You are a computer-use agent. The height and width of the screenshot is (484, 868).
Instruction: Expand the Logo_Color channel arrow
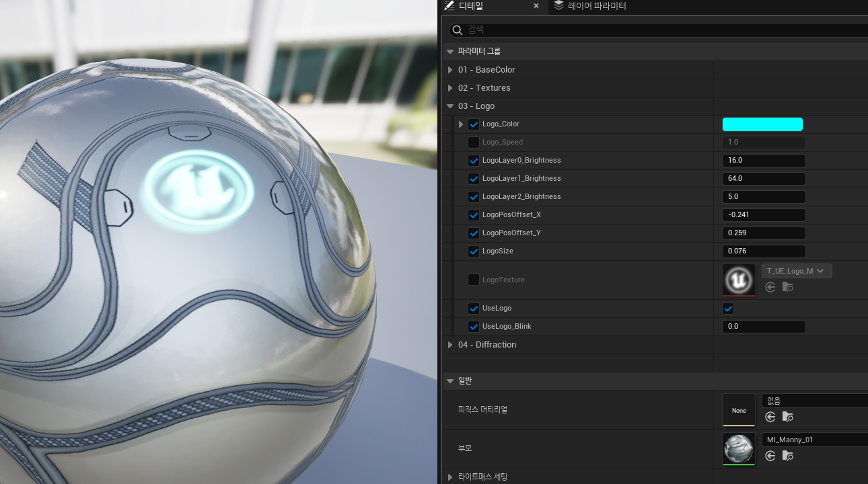pyautogui.click(x=461, y=124)
